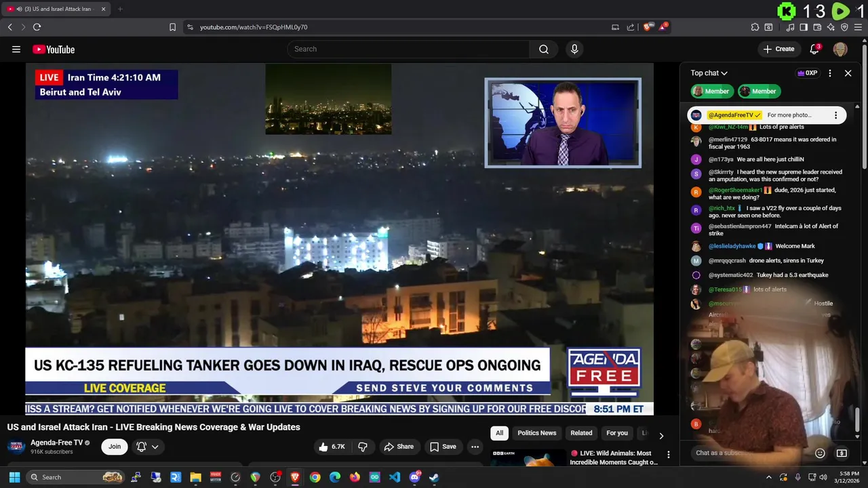The height and width of the screenshot is (488, 868).
Task: Open the YouTube guide hamburger menu
Action: (16, 49)
